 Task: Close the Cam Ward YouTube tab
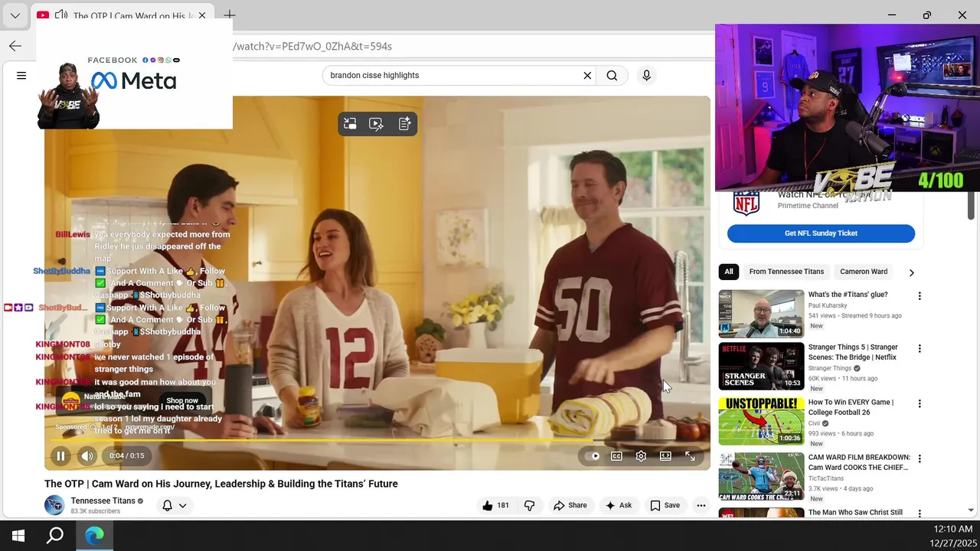pos(202,15)
